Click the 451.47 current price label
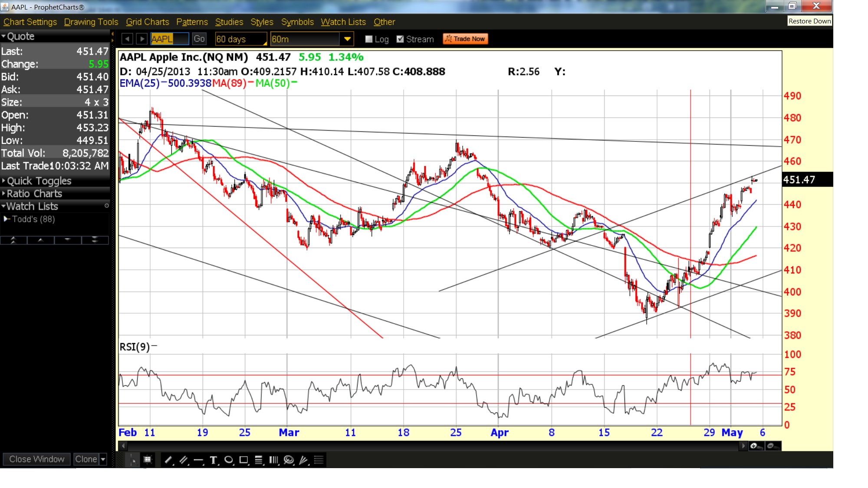Viewport: 868px width, 488px height. (807, 180)
